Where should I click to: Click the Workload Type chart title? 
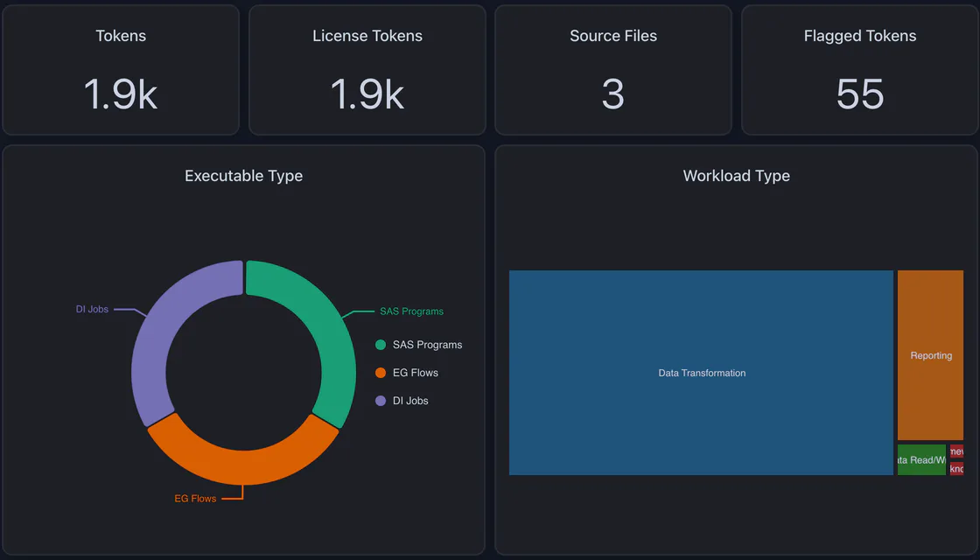(x=736, y=176)
